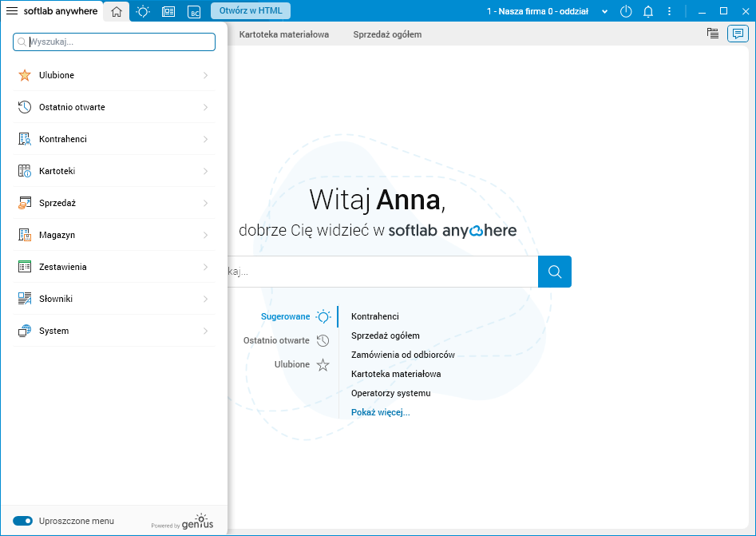Click the Słowniki menu icon
756x536 pixels.
click(25, 299)
